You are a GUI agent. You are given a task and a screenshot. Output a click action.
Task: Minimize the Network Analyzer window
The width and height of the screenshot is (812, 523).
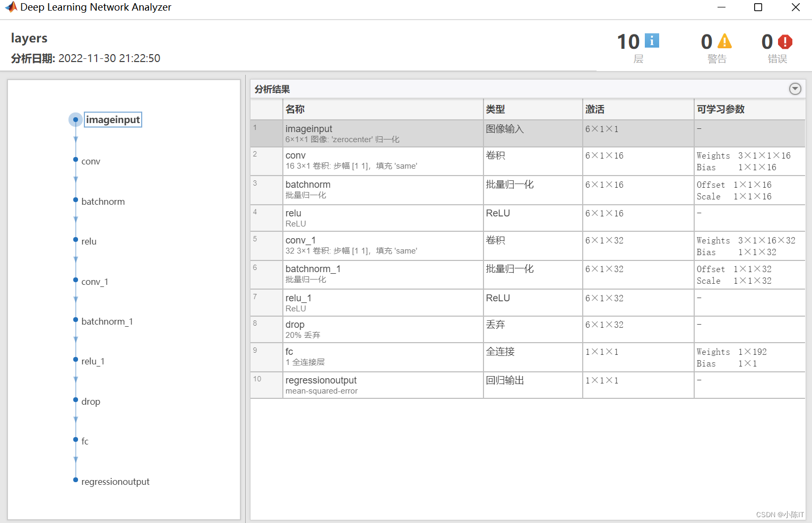(721, 7)
